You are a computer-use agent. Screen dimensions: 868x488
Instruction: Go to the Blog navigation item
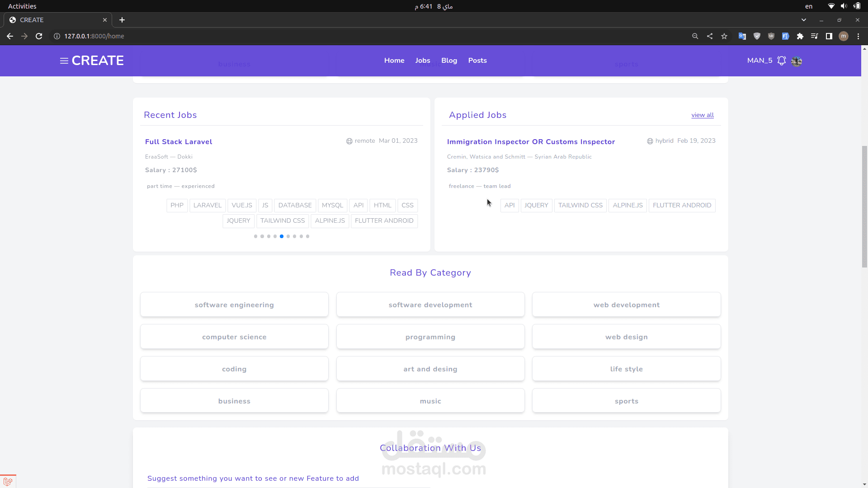[449, 61]
